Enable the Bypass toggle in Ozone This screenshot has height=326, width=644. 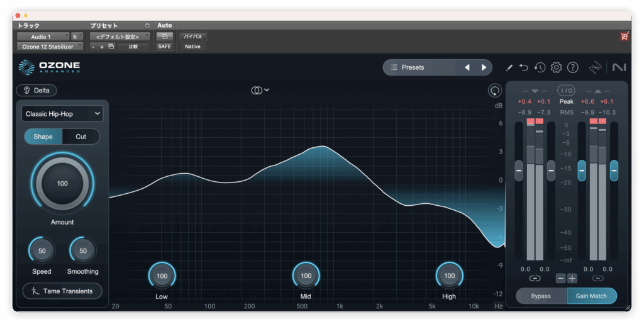click(x=541, y=296)
